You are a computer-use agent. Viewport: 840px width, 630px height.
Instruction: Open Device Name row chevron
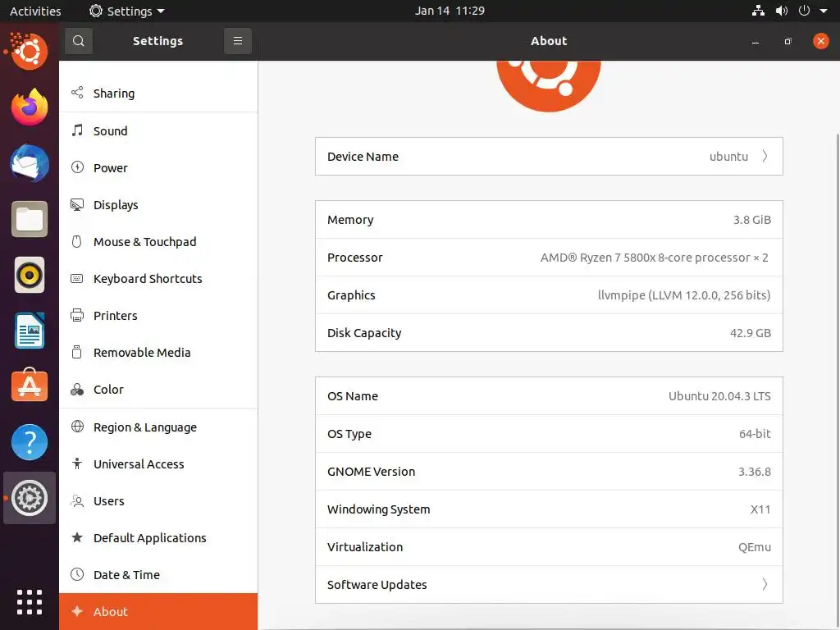tap(765, 156)
